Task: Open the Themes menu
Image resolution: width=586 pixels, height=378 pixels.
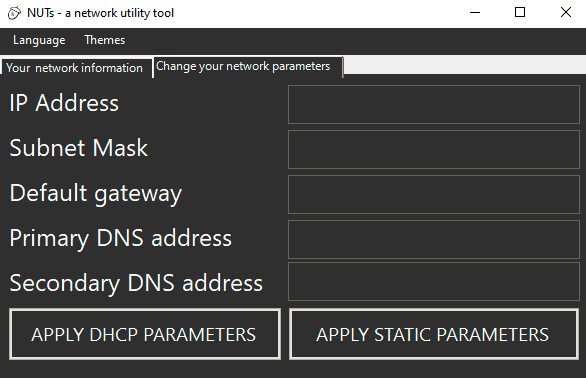Action: pos(105,40)
